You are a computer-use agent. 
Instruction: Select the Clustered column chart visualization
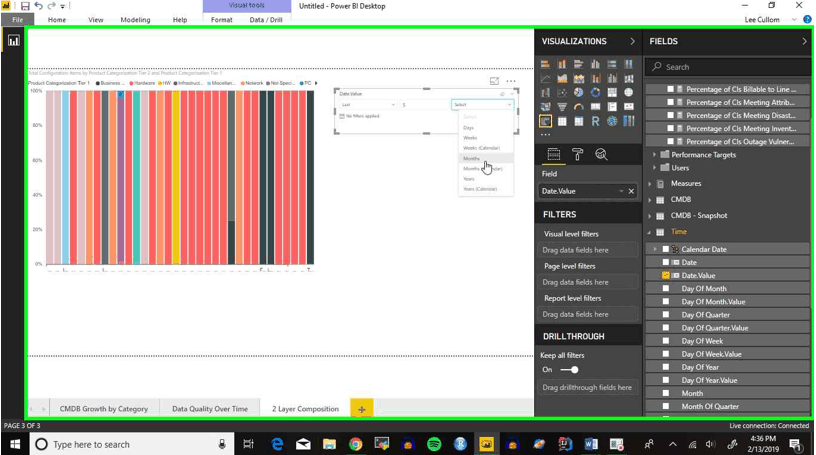click(595, 65)
